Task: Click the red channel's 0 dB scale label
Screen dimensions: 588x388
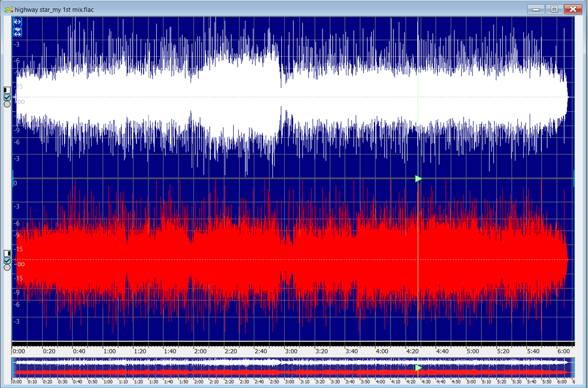Action: pyautogui.click(x=15, y=183)
